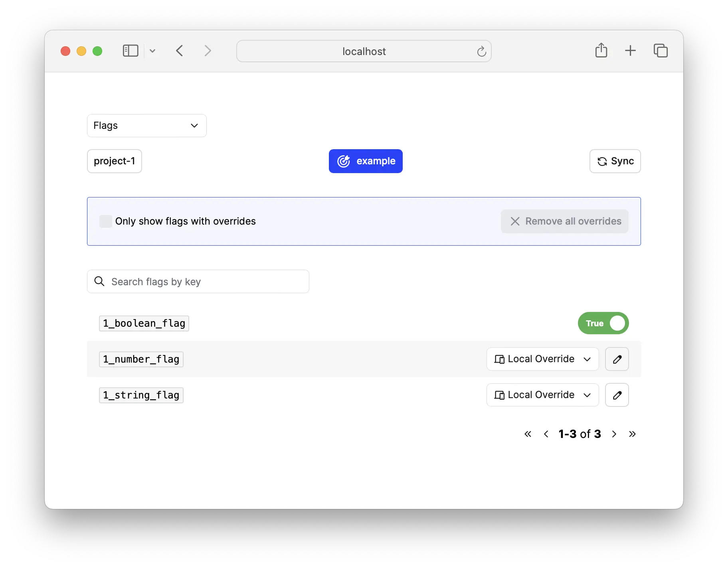Reload the localhost page
Screen dimensions: 728x568
481,51
